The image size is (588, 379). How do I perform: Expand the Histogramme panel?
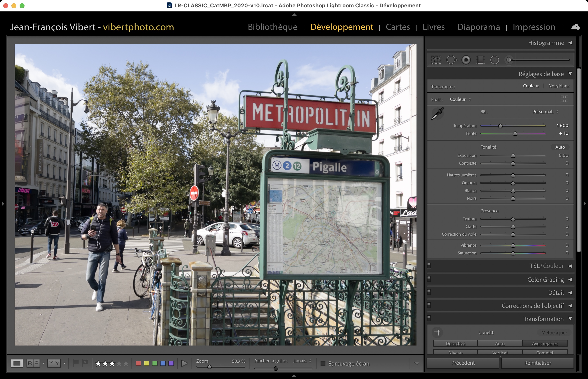(x=570, y=43)
